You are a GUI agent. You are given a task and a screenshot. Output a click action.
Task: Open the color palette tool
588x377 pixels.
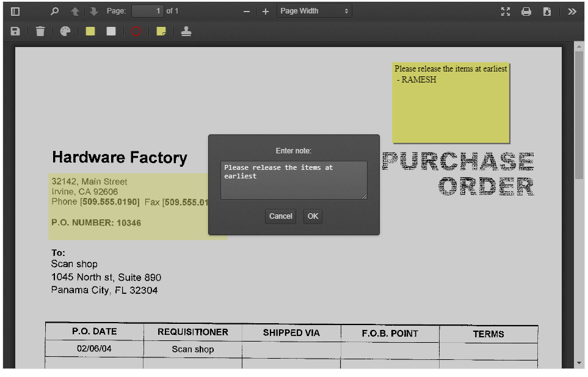(65, 31)
